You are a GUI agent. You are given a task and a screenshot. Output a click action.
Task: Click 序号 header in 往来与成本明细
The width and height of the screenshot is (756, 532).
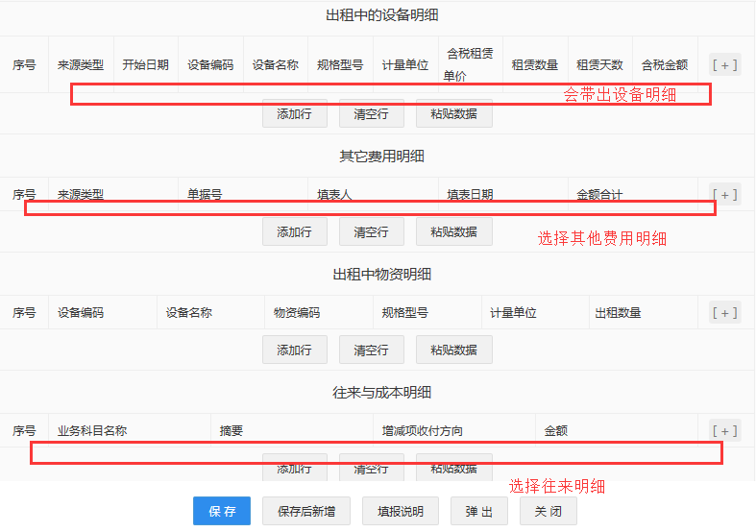click(x=24, y=431)
